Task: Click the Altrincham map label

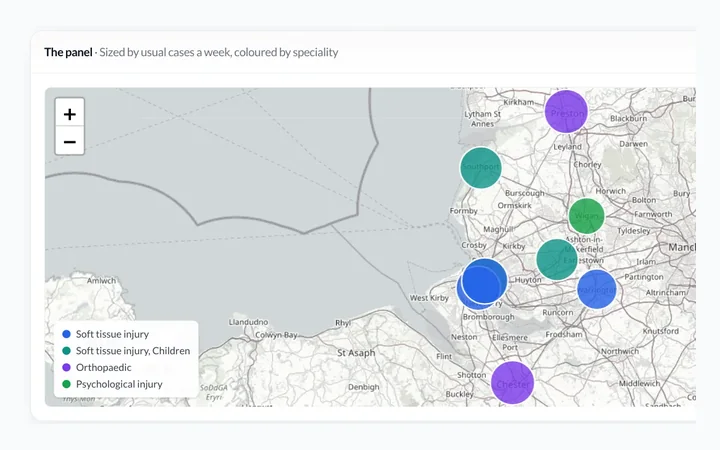Action: click(x=666, y=292)
